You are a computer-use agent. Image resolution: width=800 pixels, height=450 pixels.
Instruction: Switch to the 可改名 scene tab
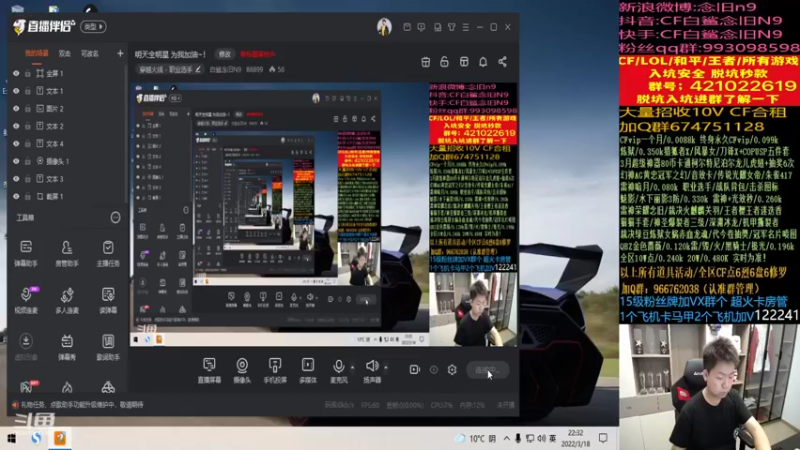tap(90, 54)
